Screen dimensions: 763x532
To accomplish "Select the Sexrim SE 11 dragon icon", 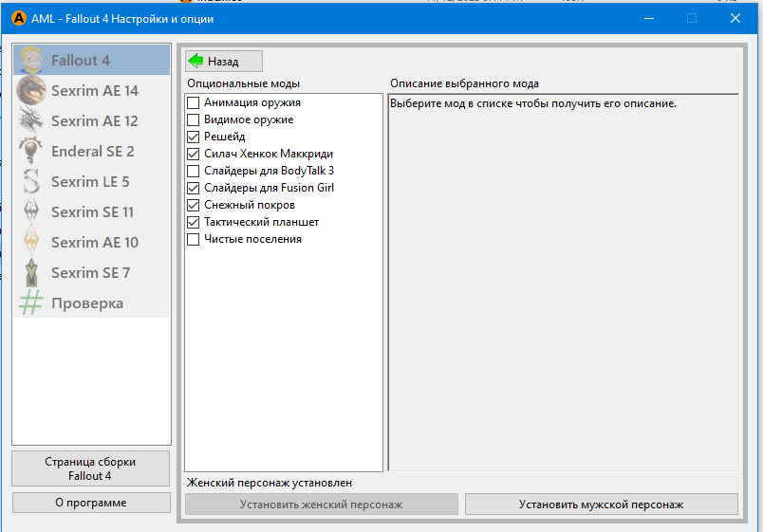I will (32, 211).
